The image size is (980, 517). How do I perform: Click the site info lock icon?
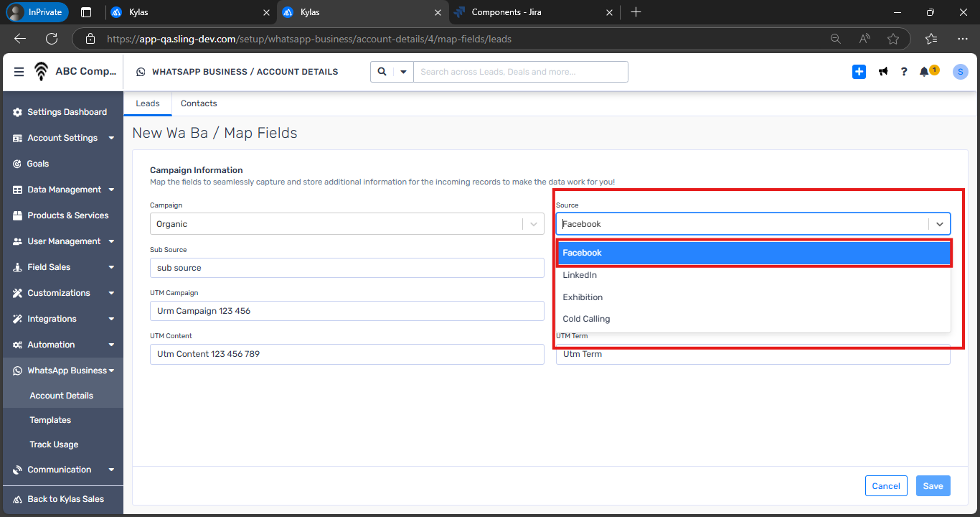[89, 39]
